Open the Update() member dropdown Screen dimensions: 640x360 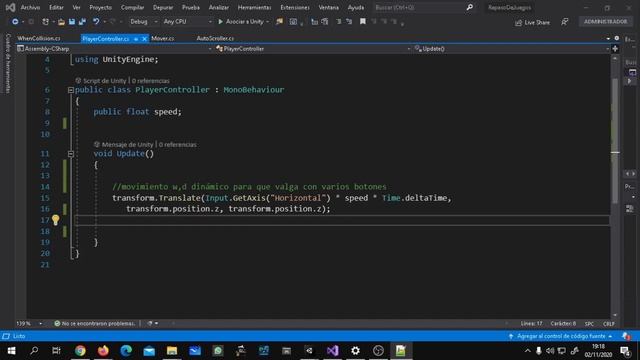coord(511,49)
